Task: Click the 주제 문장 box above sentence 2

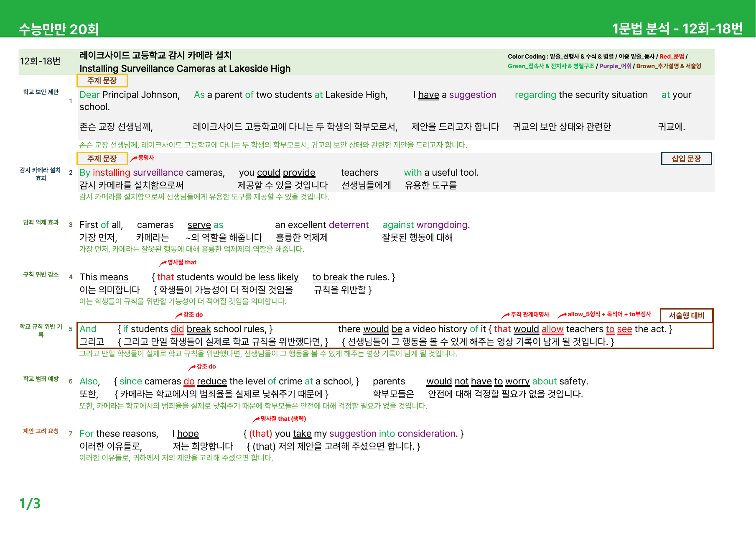Action: tap(102, 159)
